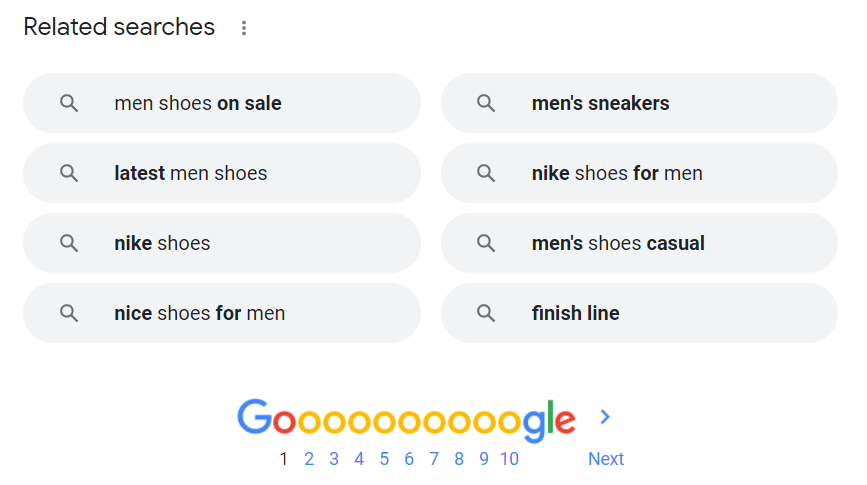
Task: Select the 'nike shoes for men' suggestion
Action: (x=639, y=173)
